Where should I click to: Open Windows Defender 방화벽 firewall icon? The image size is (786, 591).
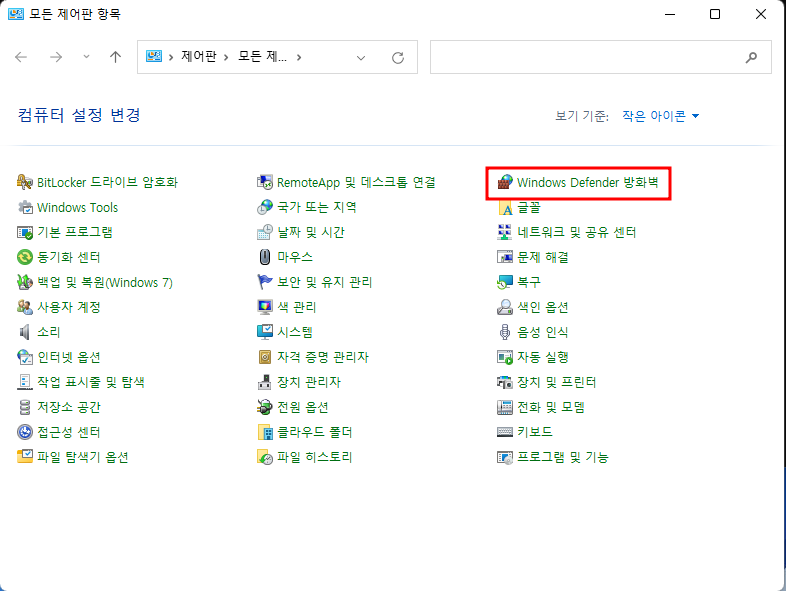[x=505, y=182]
